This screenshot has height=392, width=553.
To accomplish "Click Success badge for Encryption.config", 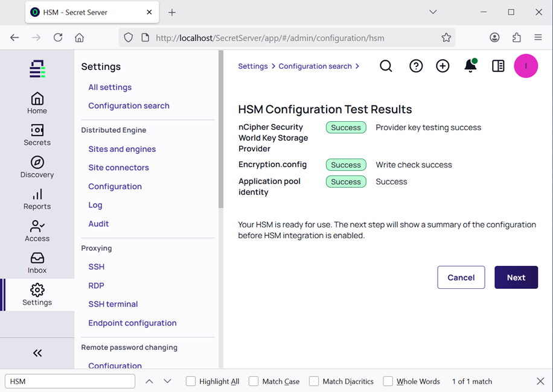I will coord(345,165).
